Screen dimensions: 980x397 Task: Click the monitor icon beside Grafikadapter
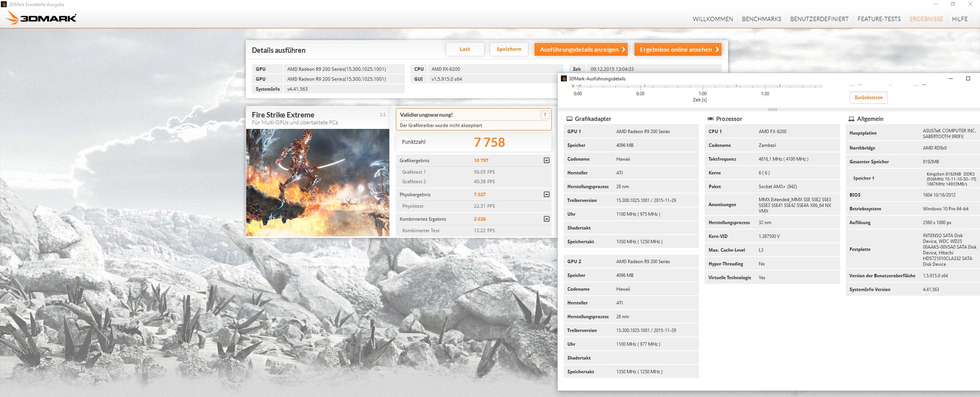pyautogui.click(x=569, y=119)
